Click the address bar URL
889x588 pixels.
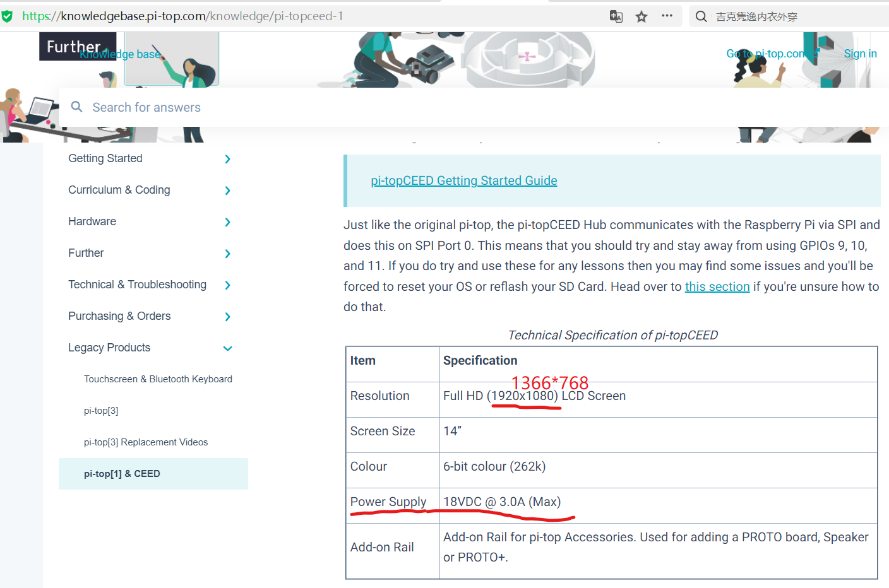[x=182, y=16]
